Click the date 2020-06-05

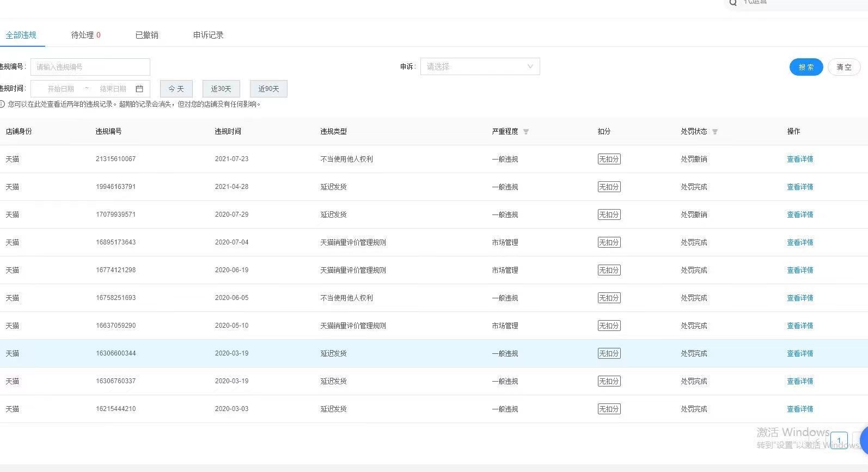[x=231, y=298]
